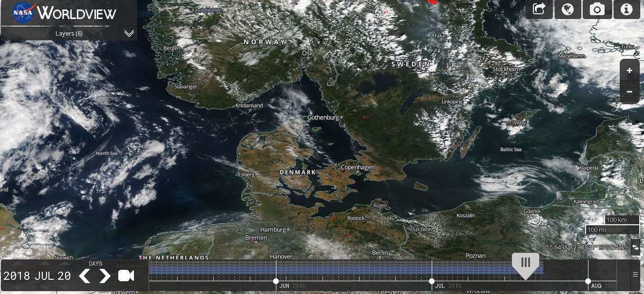Click the Gdańsk map label
Image resolution: width=644 pixels, height=294 pixels.
click(x=532, y=211)
